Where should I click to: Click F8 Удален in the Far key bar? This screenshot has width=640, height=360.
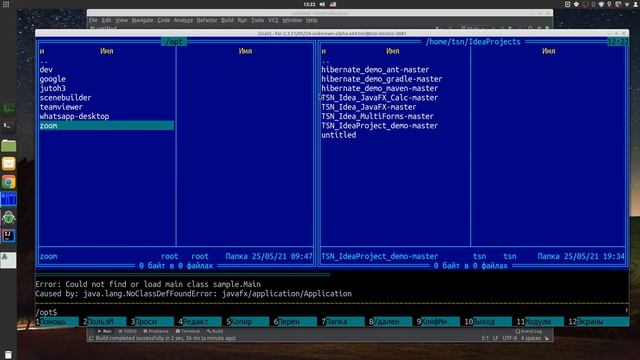pos(390,322)
